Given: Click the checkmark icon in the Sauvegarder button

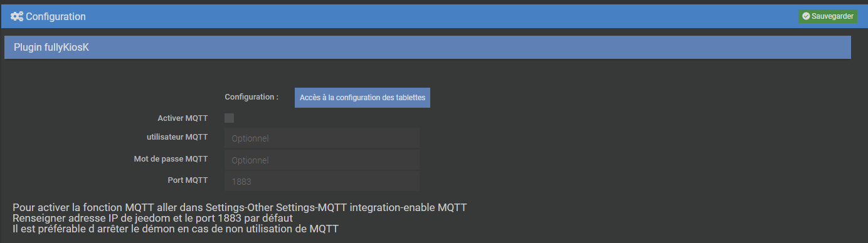Looking at the screenshot, I should 806,16.
